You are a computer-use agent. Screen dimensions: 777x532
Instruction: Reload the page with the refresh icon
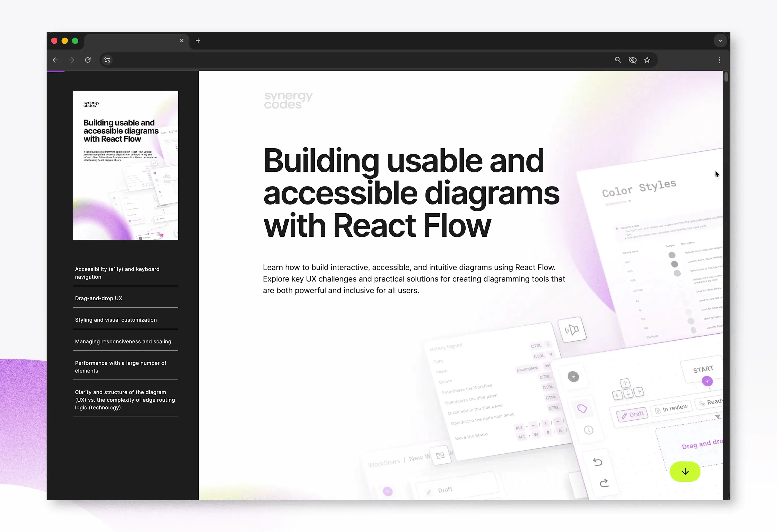tap(88, 60)
